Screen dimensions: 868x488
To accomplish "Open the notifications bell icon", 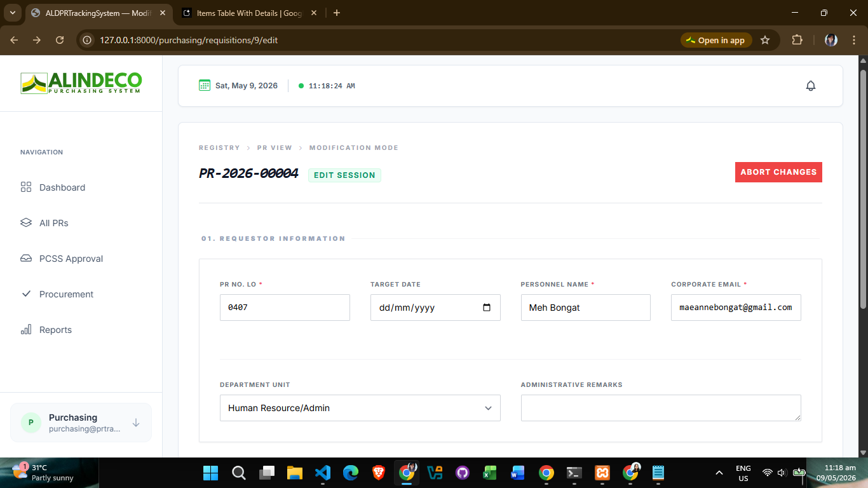I will coord(810,86).
